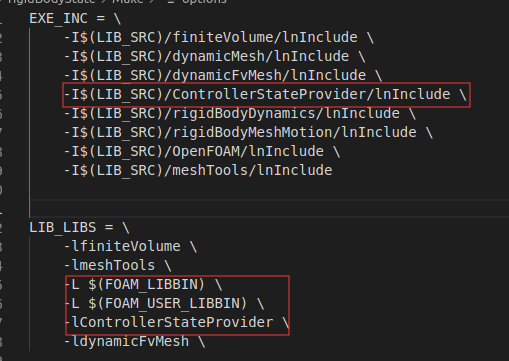Viewport: 509px width, 361px height.
Task: Open the rigidBodyState breadcrumb folder
Action: [52, 1]
